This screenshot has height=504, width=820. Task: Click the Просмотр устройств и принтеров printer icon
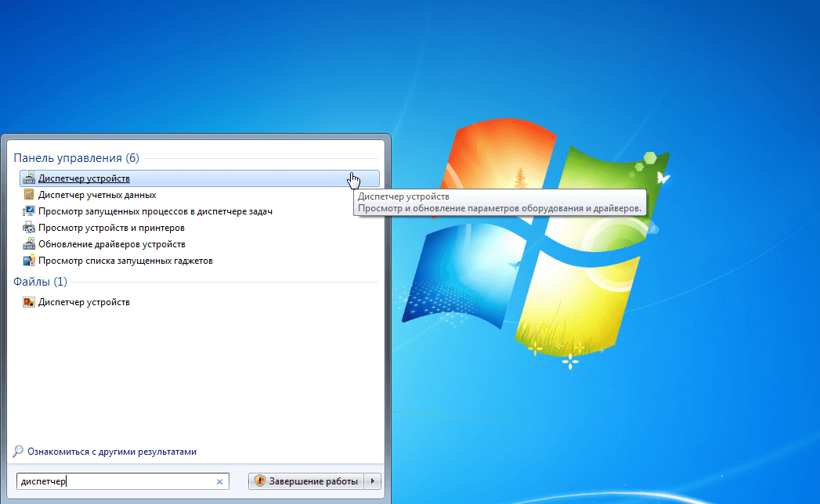(x=29, y=228)
